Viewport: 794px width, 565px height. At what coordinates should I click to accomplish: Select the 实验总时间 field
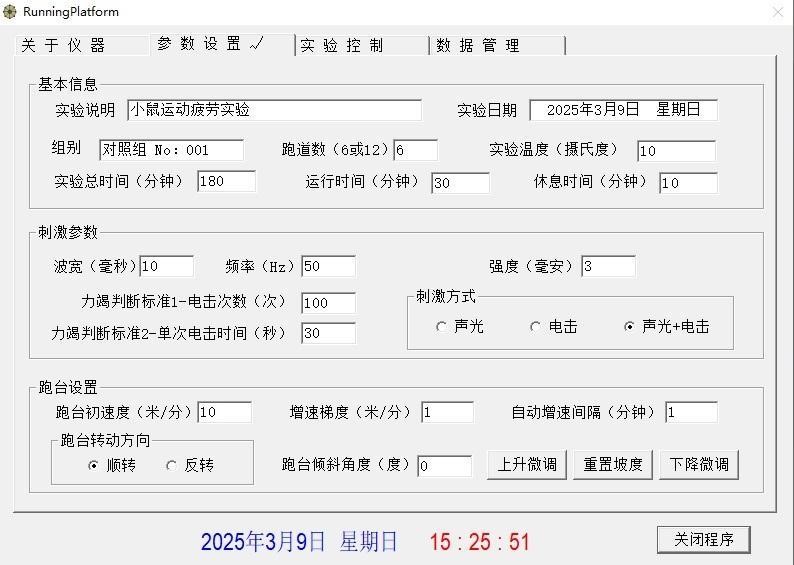click(x=226, y=181)
